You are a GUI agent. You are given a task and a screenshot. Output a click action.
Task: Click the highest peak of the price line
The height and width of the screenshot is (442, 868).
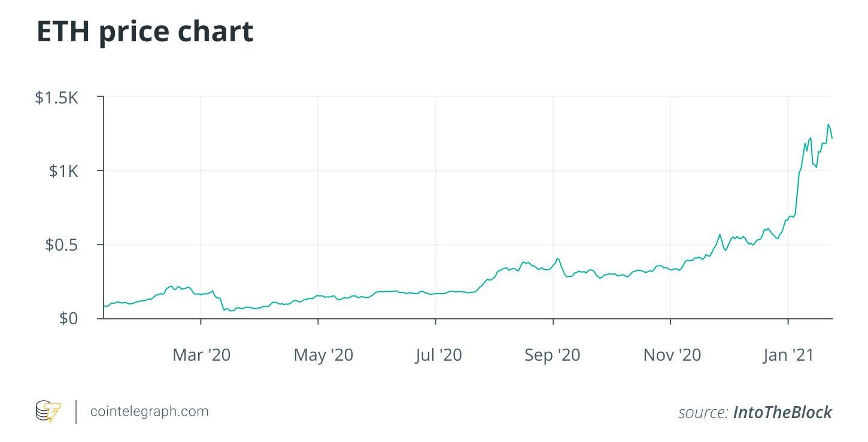pyautogui.click(x=828, y=124)
